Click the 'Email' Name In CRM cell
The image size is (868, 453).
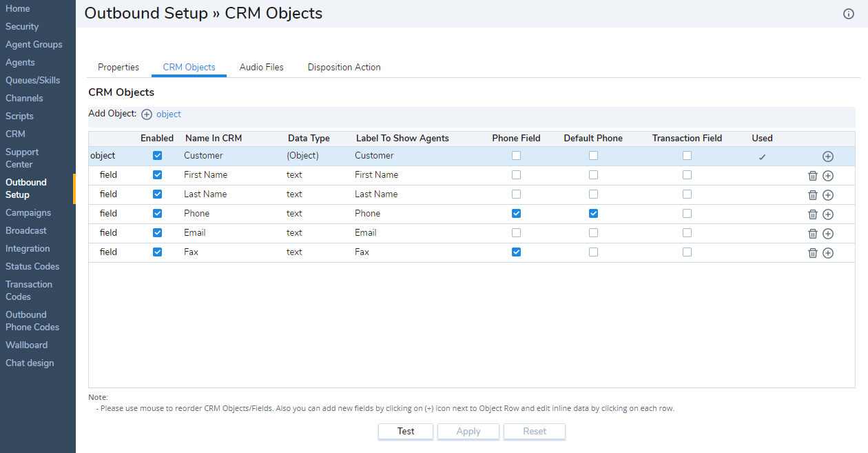195,233
